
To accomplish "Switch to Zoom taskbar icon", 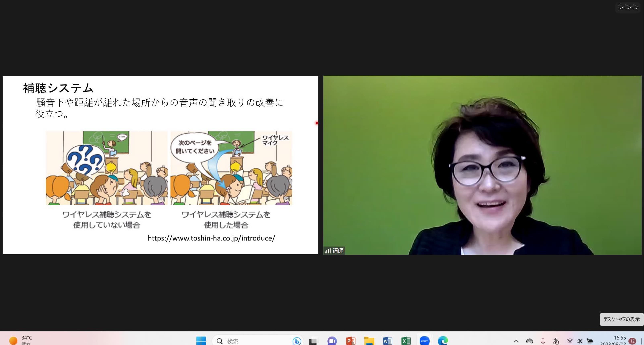I will point(425,341).
